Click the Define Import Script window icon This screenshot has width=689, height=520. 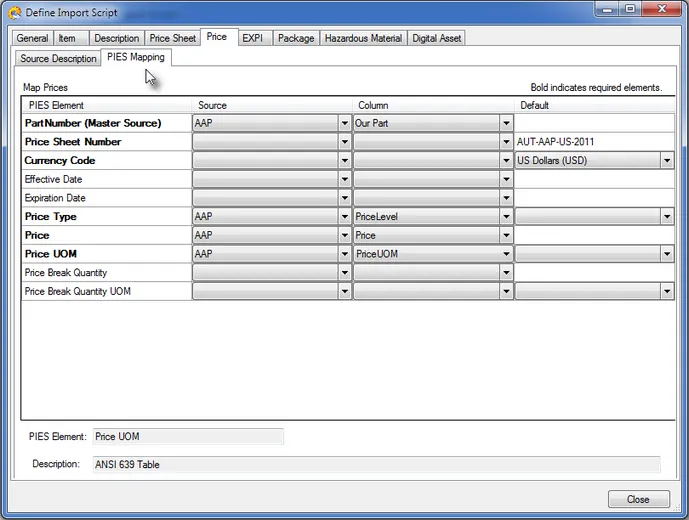pos(16,12)
